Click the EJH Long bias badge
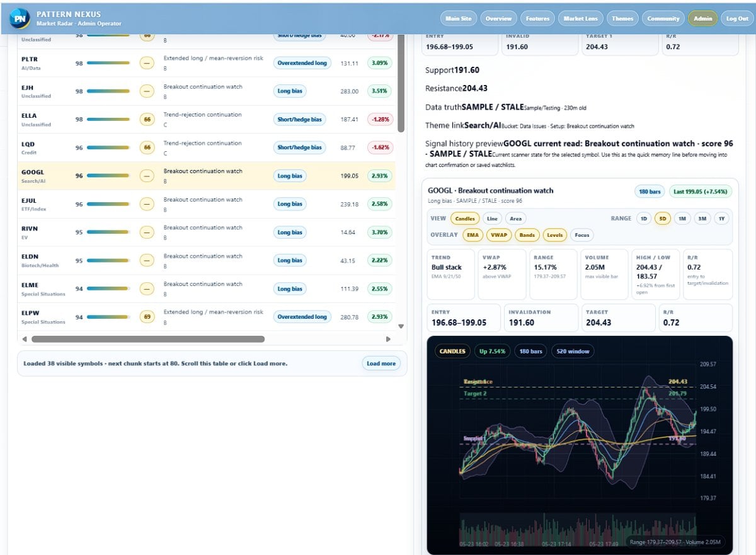The height and width of the screenshot is (555, 756). click(x=290, y=91)
